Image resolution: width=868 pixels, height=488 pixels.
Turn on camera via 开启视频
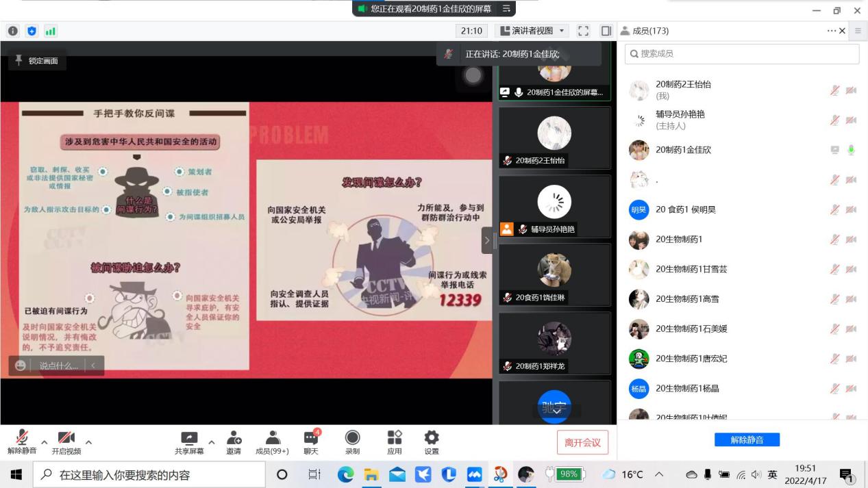click(66, 442)
